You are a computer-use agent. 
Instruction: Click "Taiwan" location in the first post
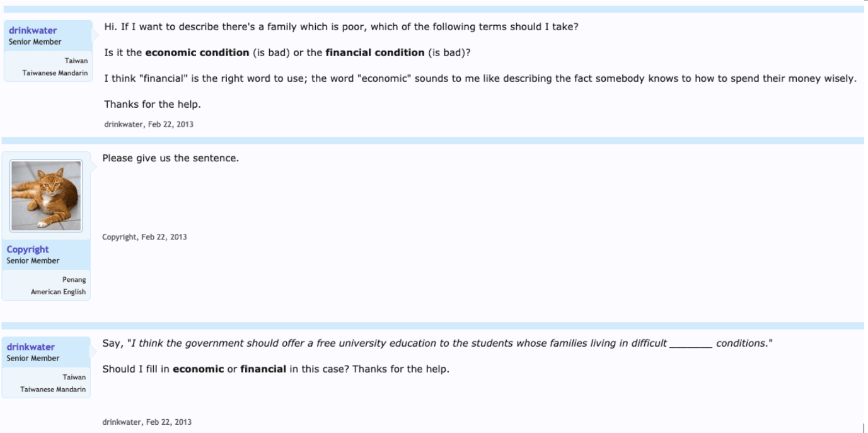point(76,61)
